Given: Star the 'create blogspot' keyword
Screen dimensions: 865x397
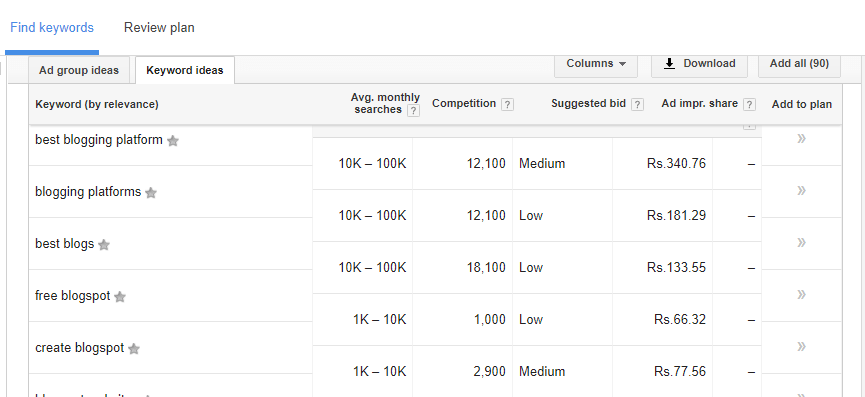Looking at the screenshot, I should tap(134, 349).
